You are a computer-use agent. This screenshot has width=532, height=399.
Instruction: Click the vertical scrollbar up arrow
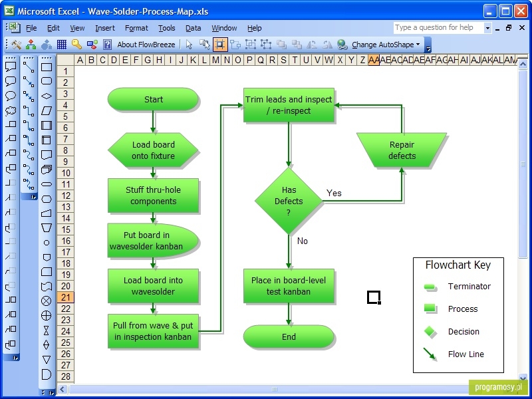point(523,63)
